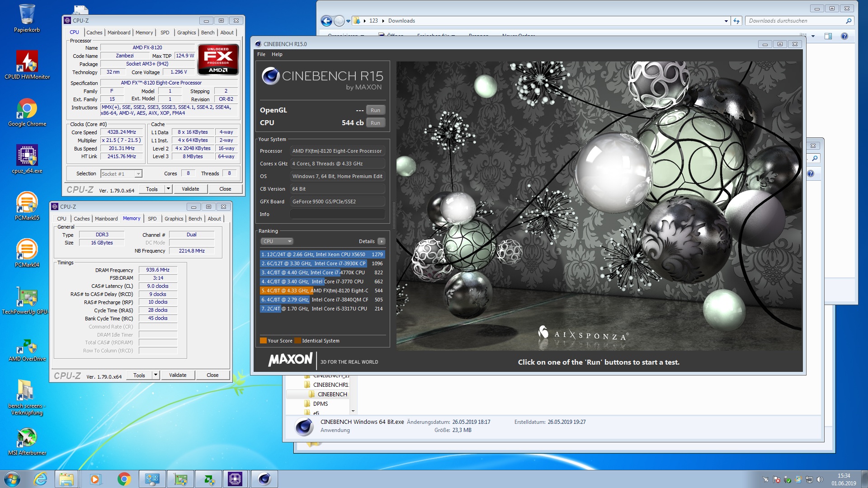Open the Mainboard tab in top CPU-Z window

(x=119, y=33)
